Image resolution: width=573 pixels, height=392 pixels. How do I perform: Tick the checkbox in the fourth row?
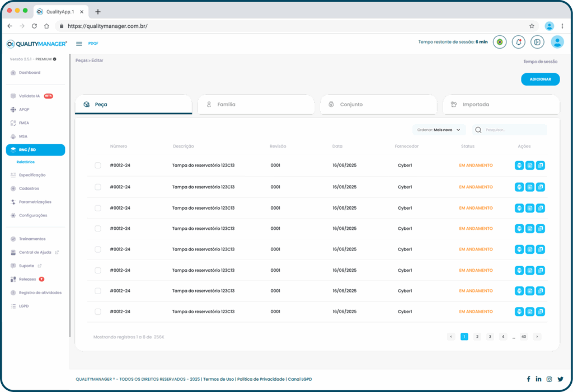click(98, 229)
